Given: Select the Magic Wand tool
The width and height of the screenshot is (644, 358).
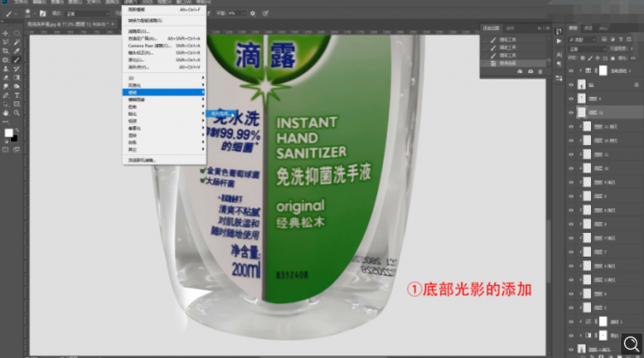Looking at the screenshot, I should pyautogui.click(x=16, y=42).
